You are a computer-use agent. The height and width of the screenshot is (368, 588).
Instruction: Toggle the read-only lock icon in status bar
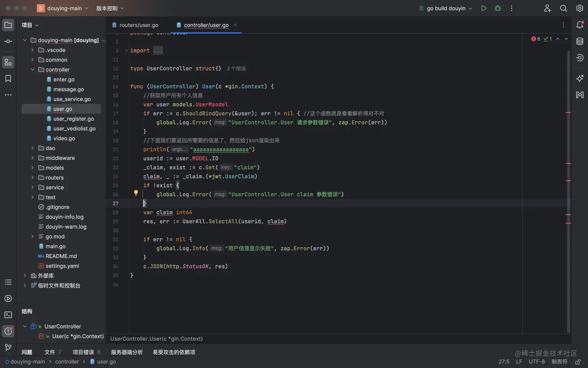pyautogui.click(x=578, y=362)
